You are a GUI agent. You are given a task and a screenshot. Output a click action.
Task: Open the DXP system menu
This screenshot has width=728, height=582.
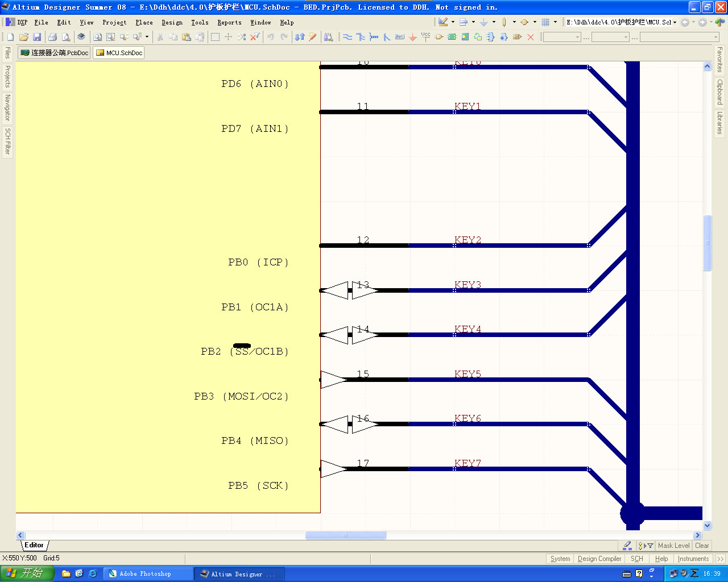pos(17,22)
